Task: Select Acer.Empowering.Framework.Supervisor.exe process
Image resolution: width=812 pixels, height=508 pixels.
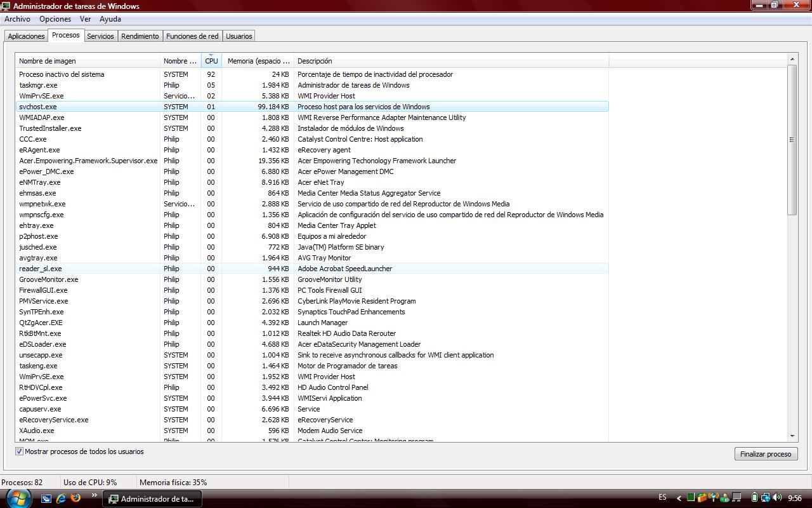Action: (x=311, y=161)
